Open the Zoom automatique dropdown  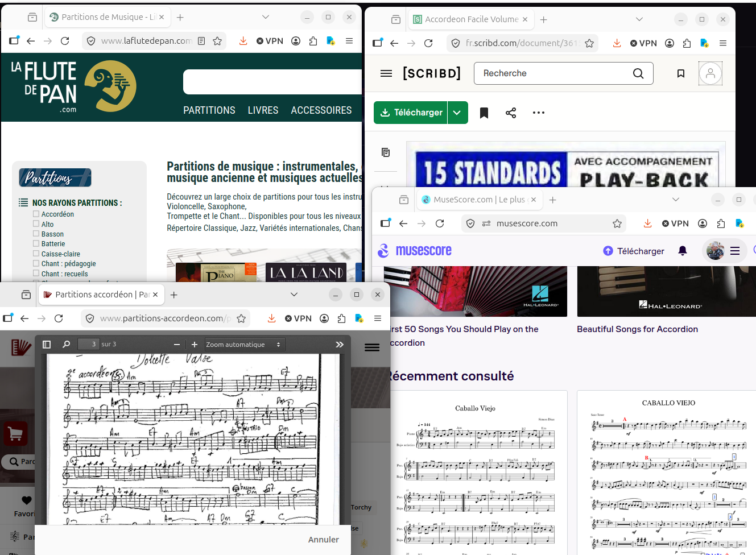244,344
